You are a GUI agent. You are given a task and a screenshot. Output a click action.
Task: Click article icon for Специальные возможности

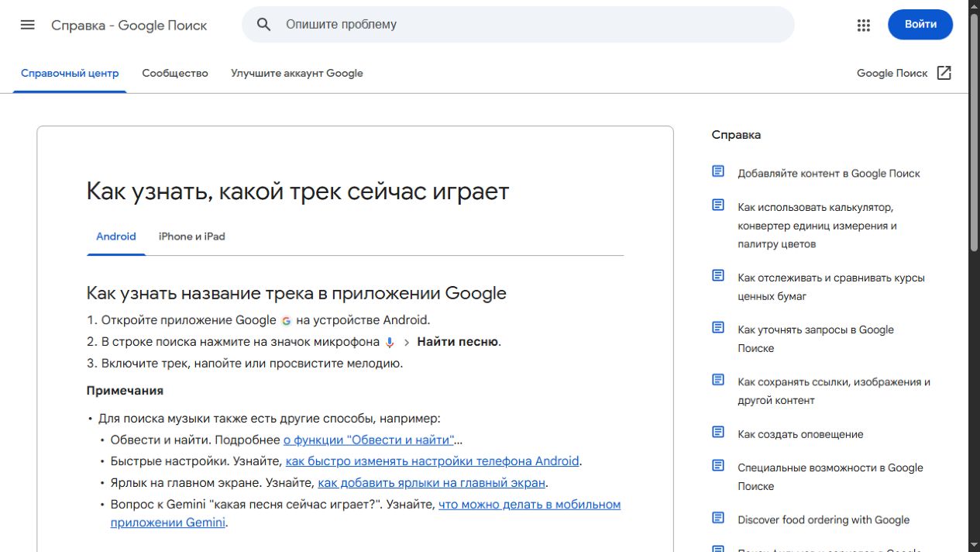718,466
